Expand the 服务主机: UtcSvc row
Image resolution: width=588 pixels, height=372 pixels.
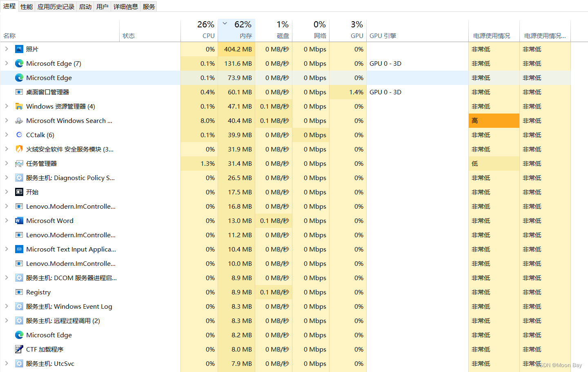(7, 363)
